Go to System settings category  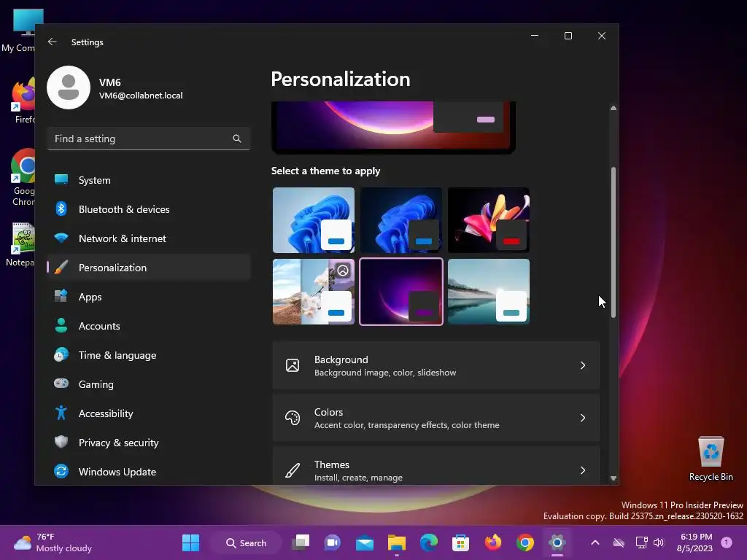pos(149,180)
